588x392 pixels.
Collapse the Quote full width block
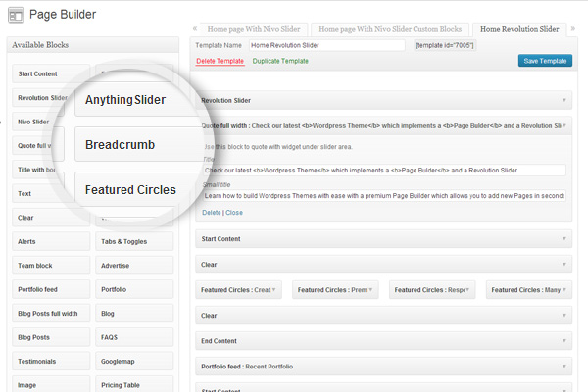pos(564,125)
